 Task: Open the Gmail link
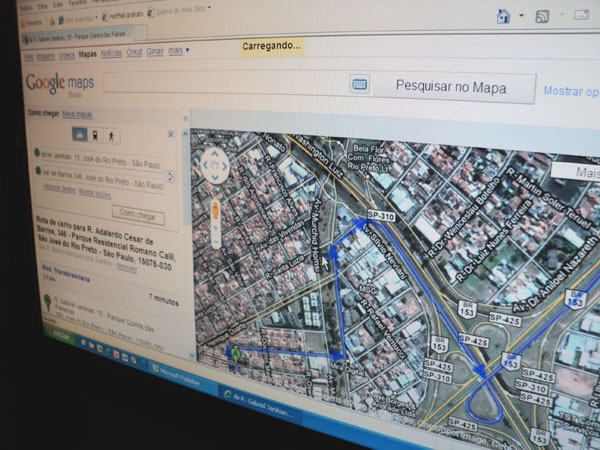[155, 51]
